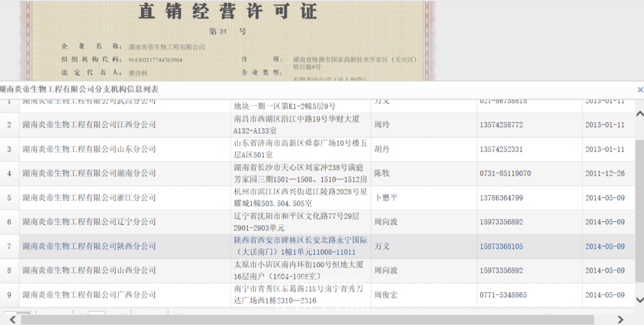Click contact name 卜懋平
The image size is (644, 325).
click(386, 198)
